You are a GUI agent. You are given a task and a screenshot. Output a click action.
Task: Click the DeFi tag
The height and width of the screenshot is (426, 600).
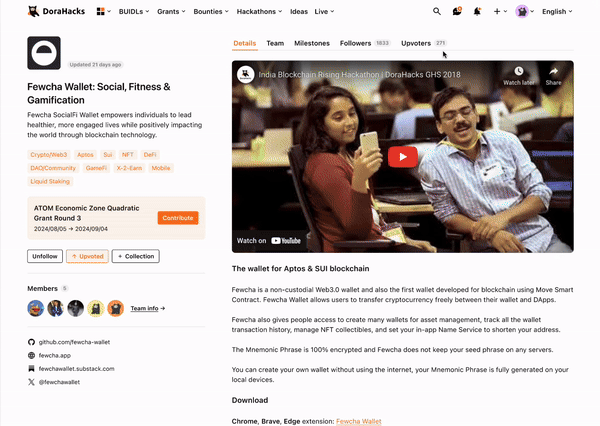(x=150, y=155)
